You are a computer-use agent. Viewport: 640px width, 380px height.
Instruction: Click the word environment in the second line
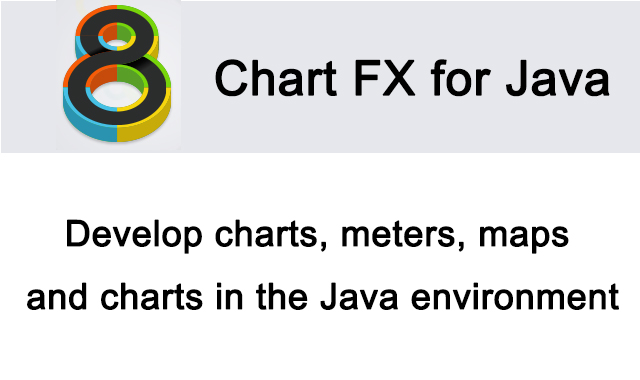pyautogui.click(x=515, y=297)
